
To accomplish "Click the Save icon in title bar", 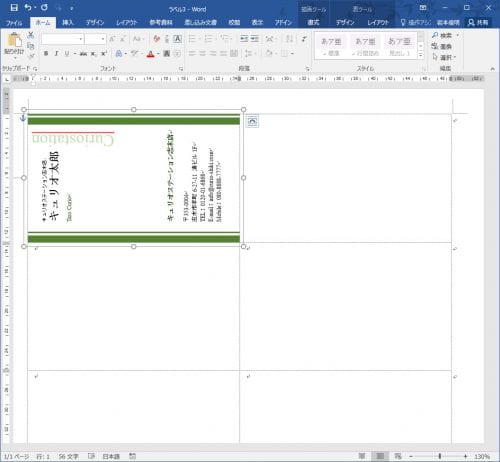I will click(14, 8).
